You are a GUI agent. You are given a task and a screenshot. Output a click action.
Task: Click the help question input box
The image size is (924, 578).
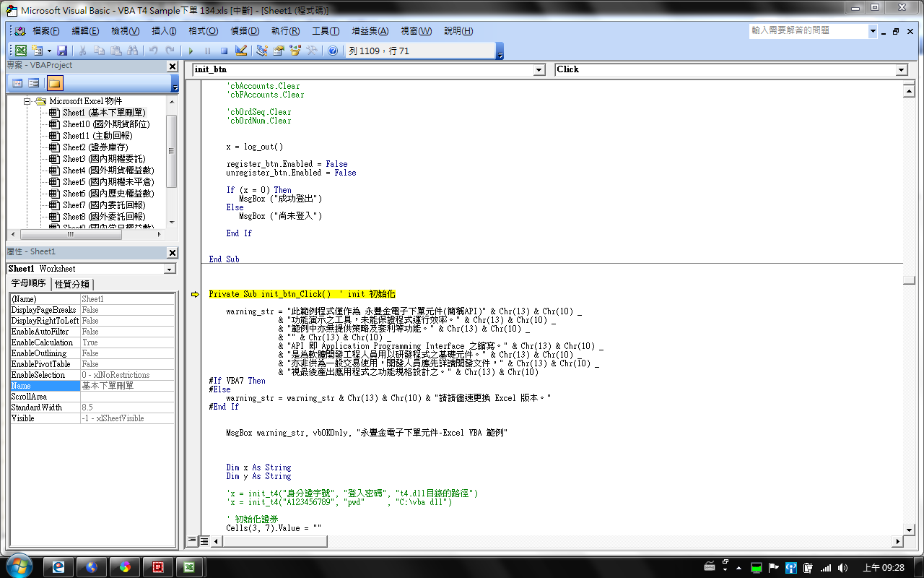808,31
